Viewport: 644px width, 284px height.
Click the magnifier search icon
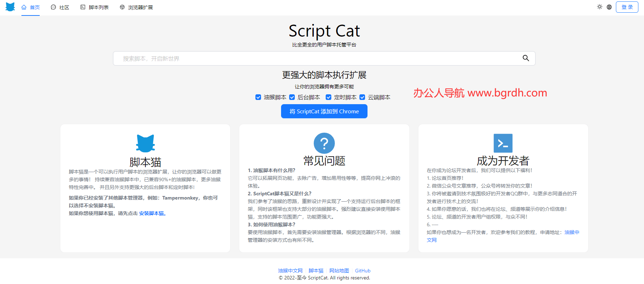click(x=526, y=58)
